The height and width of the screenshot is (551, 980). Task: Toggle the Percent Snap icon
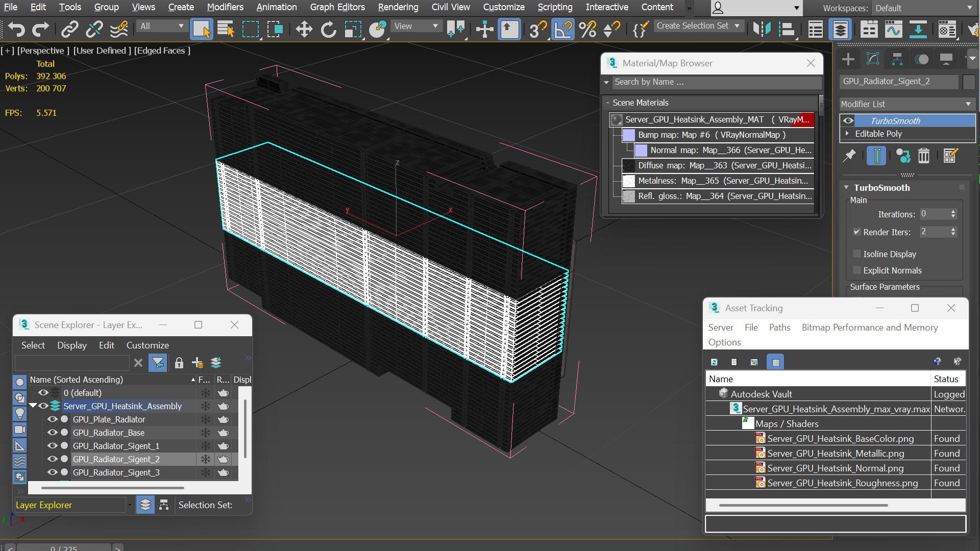click(x=587, y=29)
